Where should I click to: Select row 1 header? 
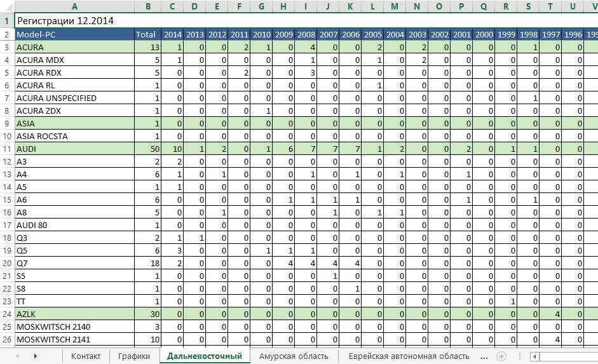pyautogui.click(x=7, y=21)
